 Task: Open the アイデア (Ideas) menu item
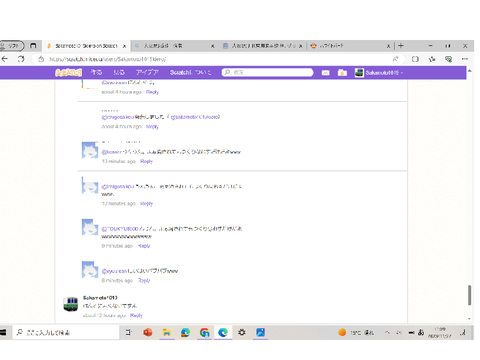coord(147,72)
